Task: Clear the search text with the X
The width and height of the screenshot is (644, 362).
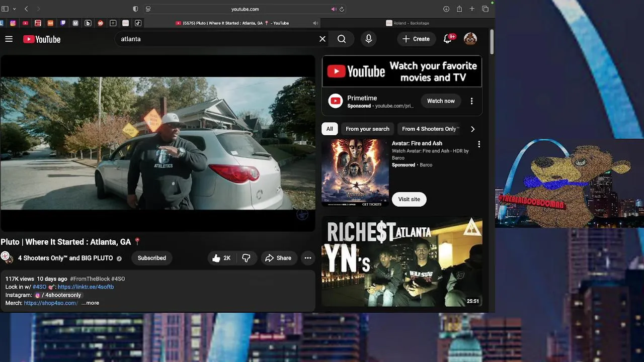Action: tap(323, 39)
